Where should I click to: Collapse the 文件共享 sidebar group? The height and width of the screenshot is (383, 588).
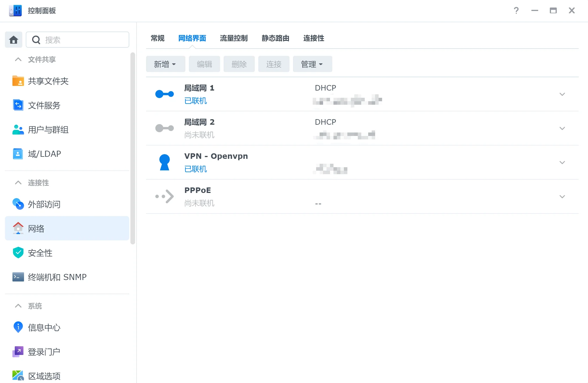tap(18, 60)
